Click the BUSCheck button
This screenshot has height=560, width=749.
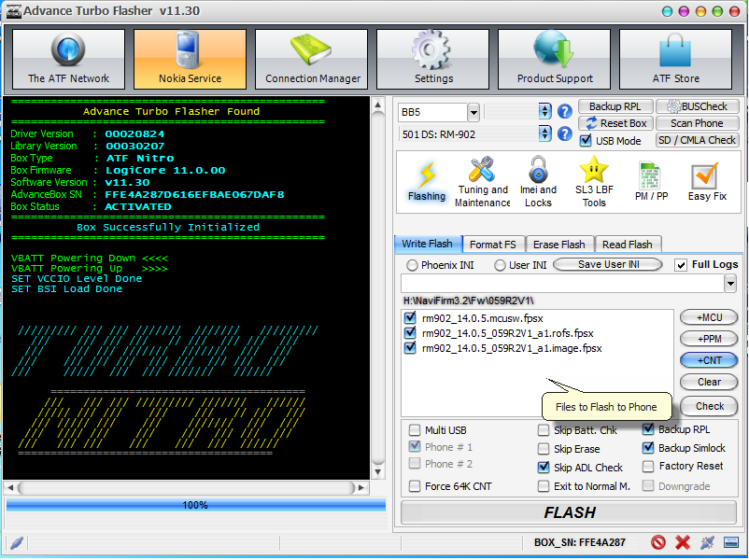[x=698, y=106]
